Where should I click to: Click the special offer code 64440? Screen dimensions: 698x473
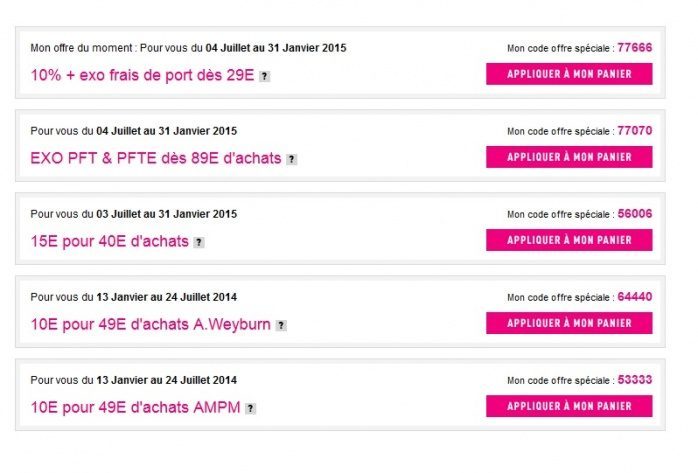[x=635, y=296]
